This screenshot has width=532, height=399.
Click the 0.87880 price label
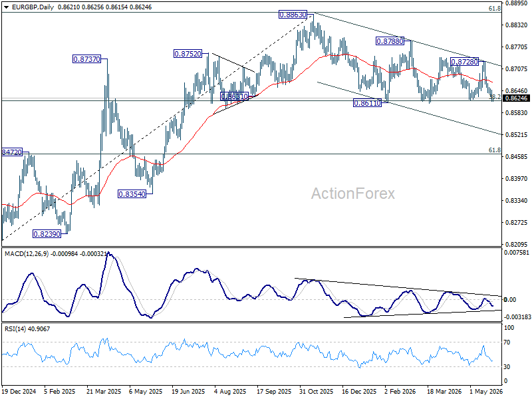tap(390, 41)
